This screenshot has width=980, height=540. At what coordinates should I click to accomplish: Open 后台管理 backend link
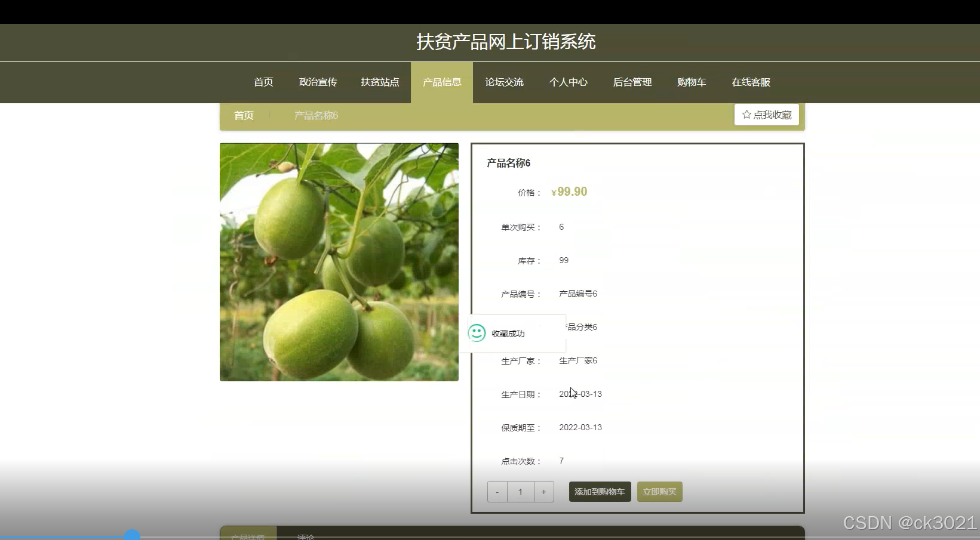point(632,82)
